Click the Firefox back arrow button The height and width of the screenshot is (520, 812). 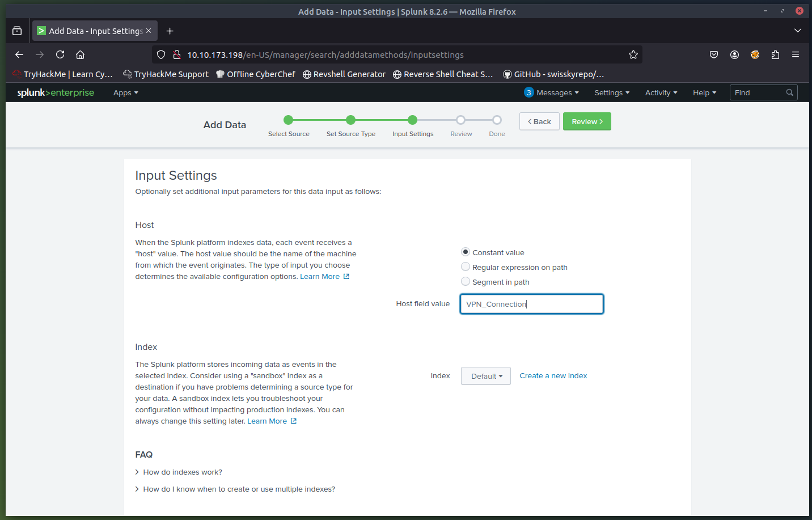[x=19, y=54]
